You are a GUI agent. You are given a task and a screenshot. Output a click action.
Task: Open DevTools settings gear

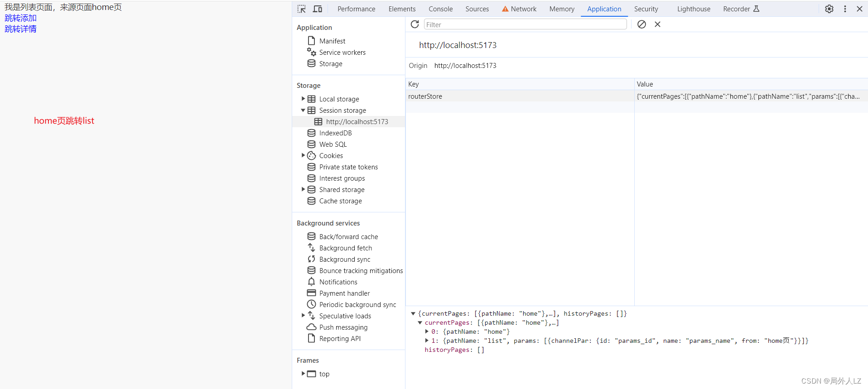pyautogui.click(x=829, y=9)
